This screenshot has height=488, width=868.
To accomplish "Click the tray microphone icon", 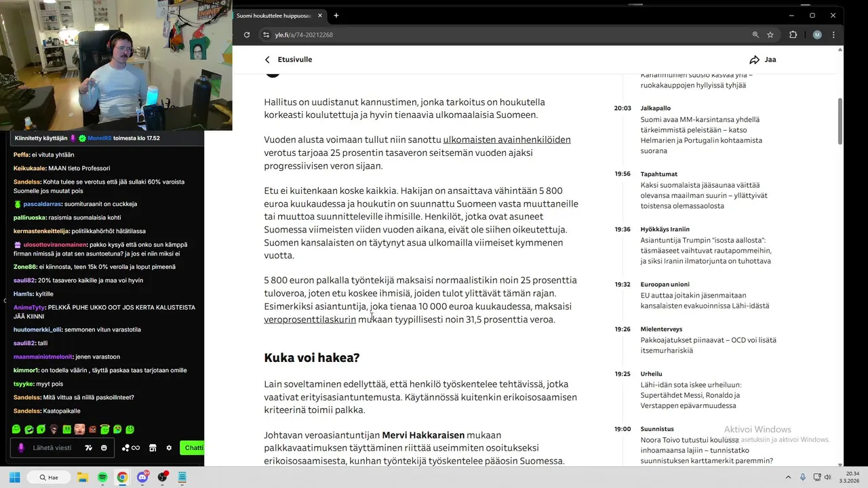I will 803,477.
